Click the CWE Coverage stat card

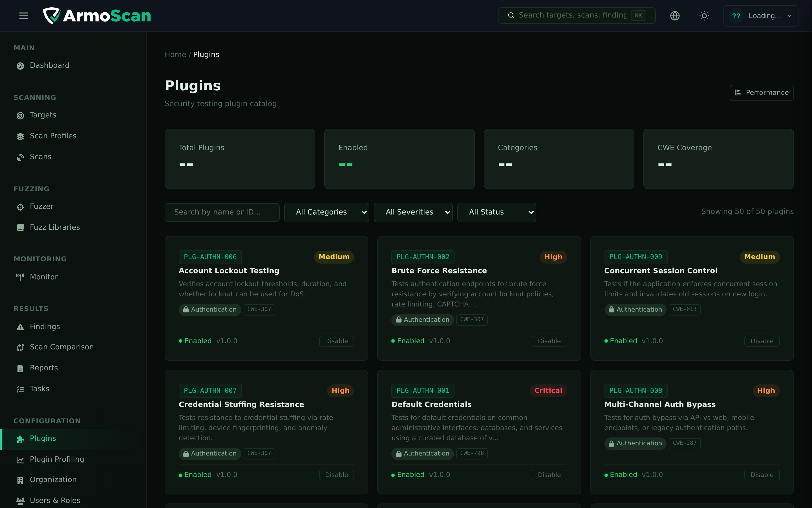[x=718, y=159]
